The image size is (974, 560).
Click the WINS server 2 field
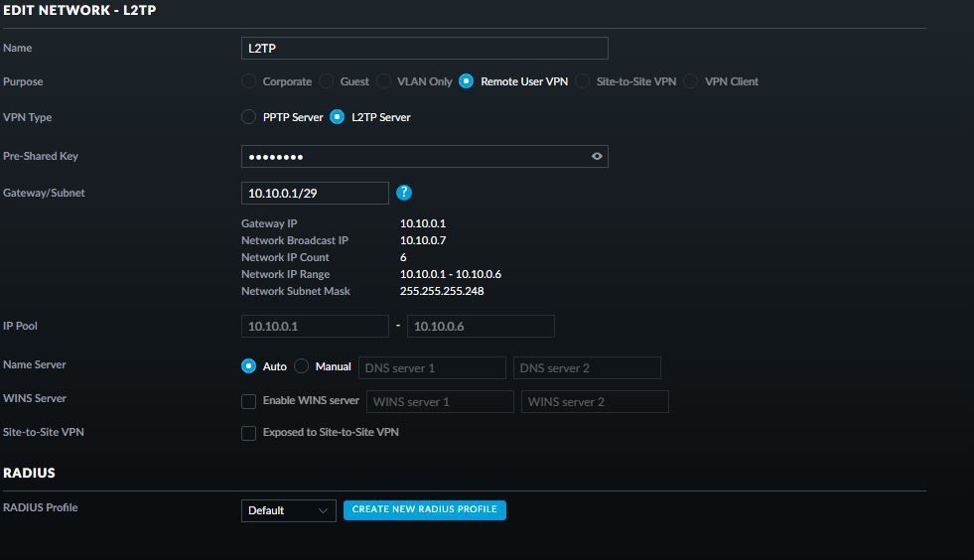click(594, 401)
